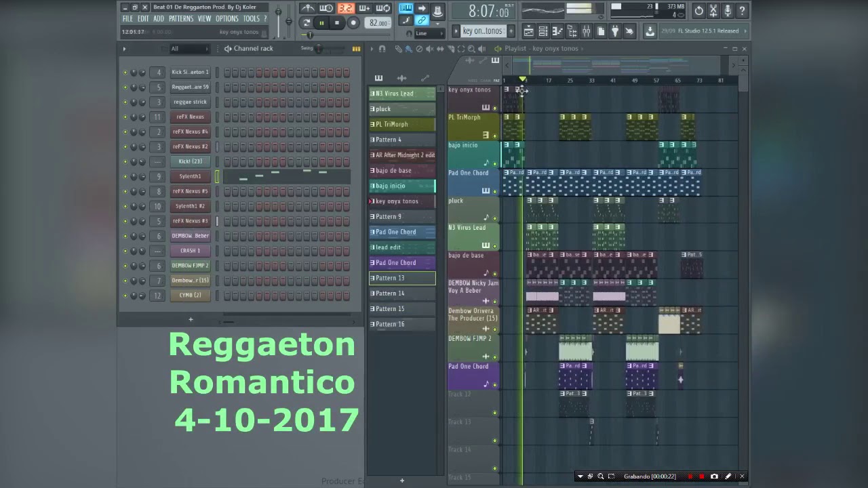This screenshot has width=868, height=488.
Task: Select the Playlist mute tool
Action: 430,49
